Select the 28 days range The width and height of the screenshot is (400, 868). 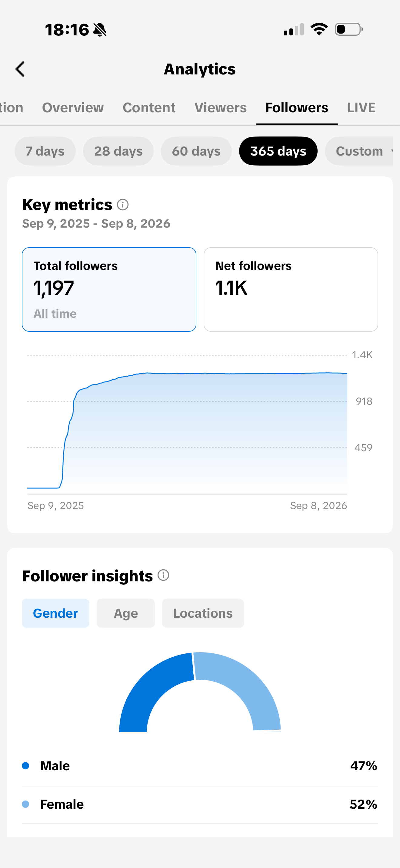(118, 151)
